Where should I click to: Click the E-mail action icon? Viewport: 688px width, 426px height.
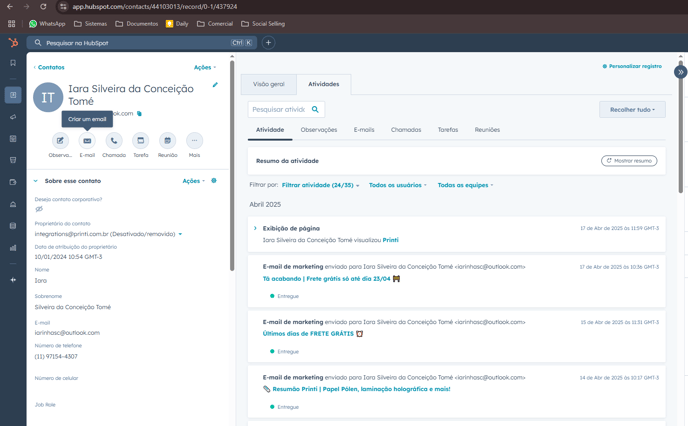tap(87, 141)
